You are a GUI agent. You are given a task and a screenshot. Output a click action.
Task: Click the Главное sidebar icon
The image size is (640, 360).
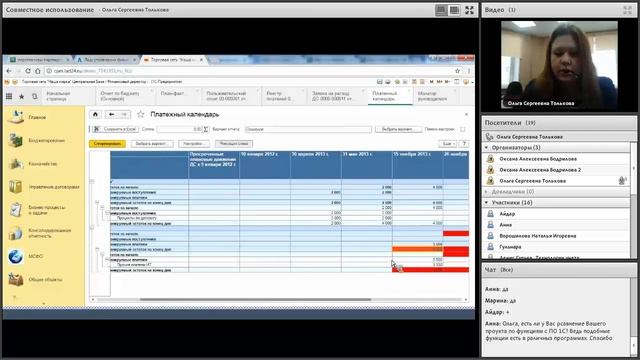click(x=16, y=117)
